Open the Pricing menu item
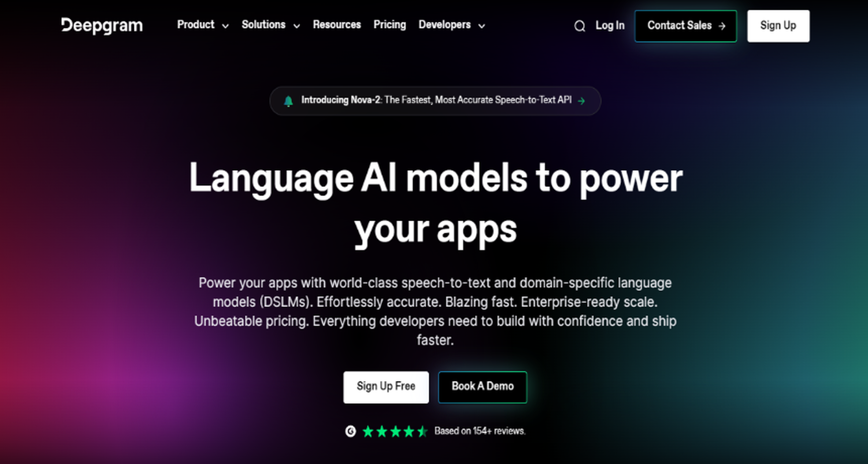868x464 pixels. click(x=389, y=25)
